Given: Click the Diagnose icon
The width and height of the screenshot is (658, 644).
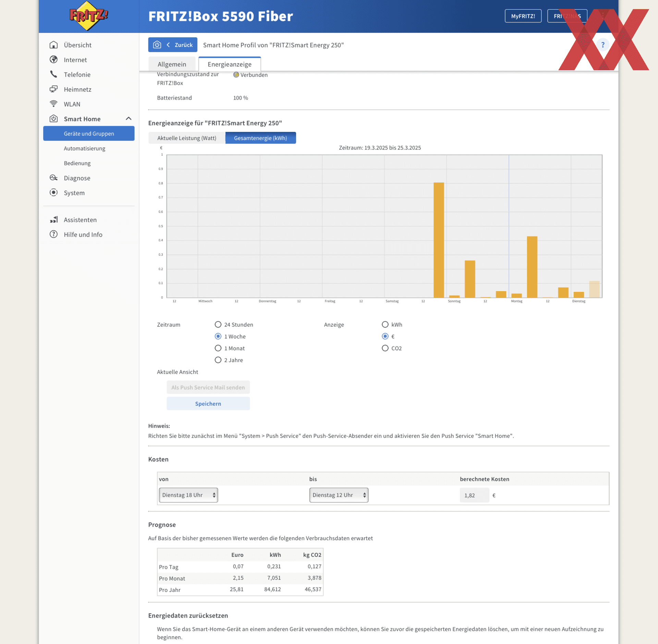Looking at the screenshot, I should coord(53,178).
